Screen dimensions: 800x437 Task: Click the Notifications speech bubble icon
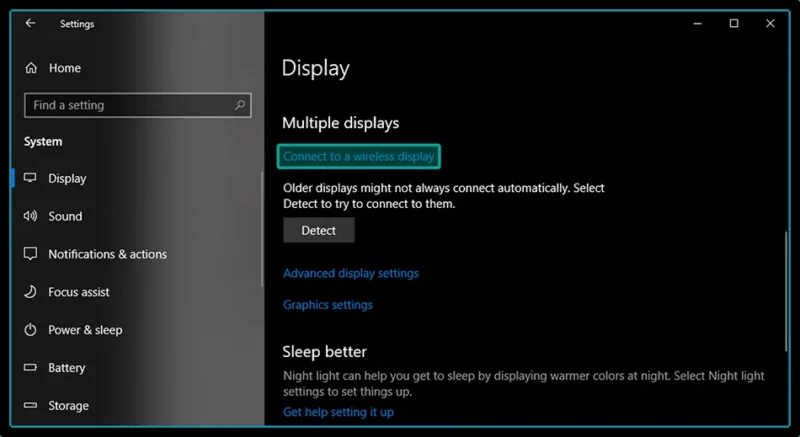pos(30,254)
